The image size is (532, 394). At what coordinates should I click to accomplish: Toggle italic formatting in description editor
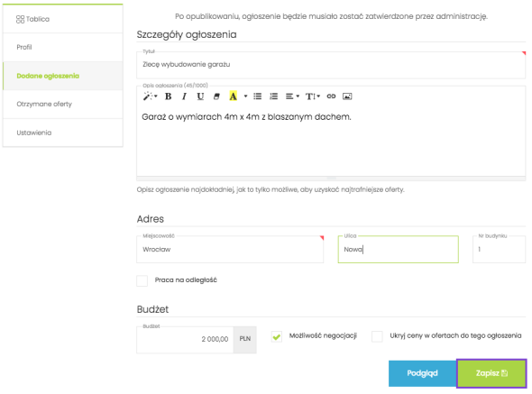[184, 96]
